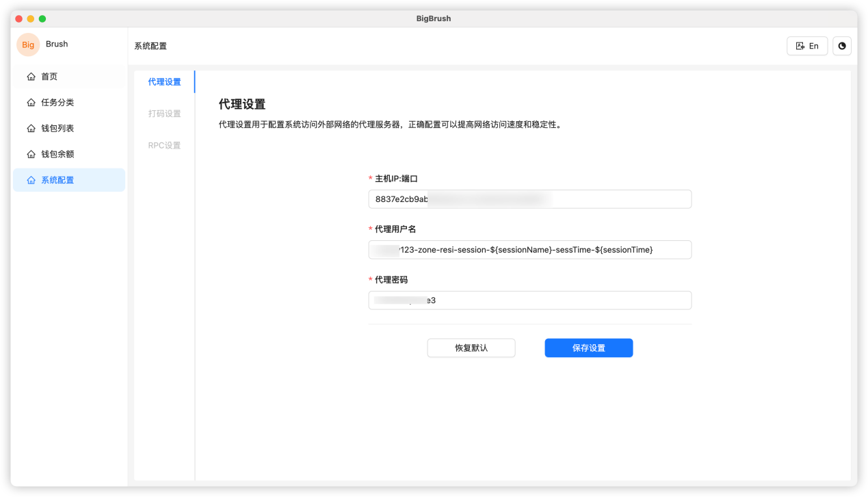Click the icon next to 钱包余额
868x497 pixels.
click(31, 153)
